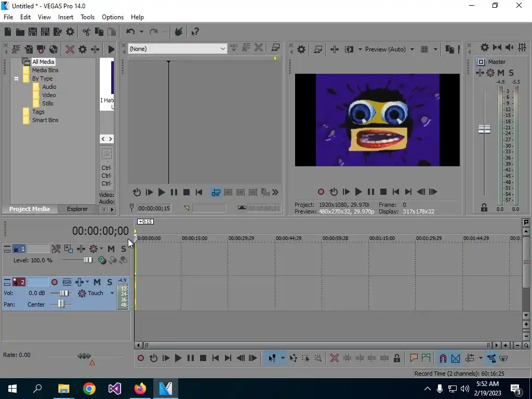Toggle automatic crossfades
Screen dimensions: 532x399
tap(455, 358)
